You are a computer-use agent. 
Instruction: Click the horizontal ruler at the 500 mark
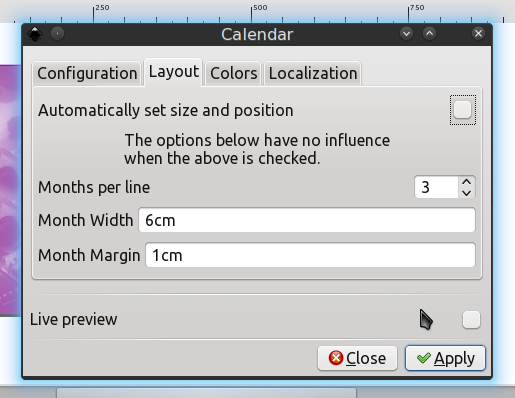[x=252, y=13]
